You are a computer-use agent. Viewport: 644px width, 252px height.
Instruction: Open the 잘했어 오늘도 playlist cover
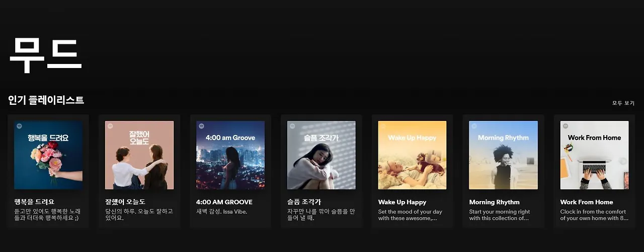pyautogui.click(x=139, y=155)
